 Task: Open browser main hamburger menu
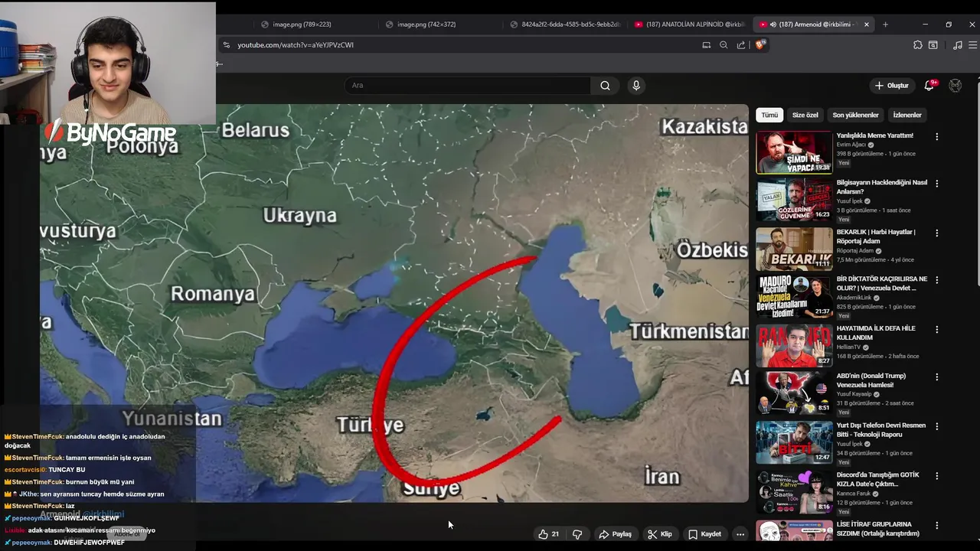pos(972,45)
